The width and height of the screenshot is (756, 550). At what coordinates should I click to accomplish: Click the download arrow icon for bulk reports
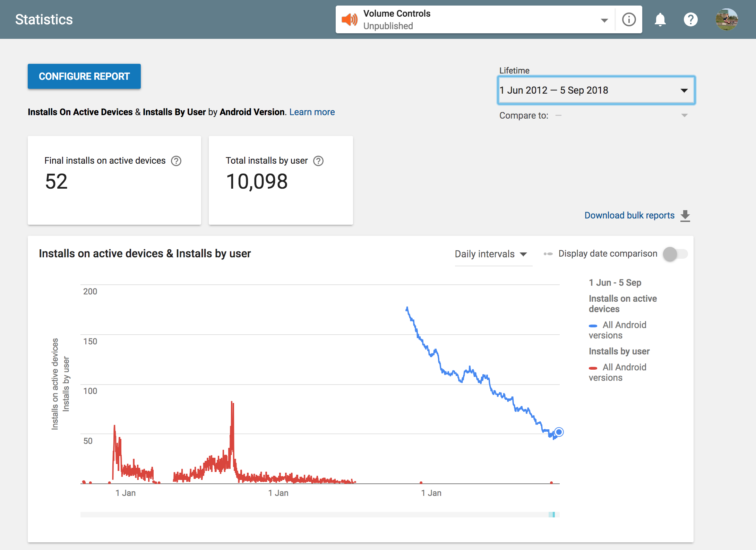coord(685,216)
